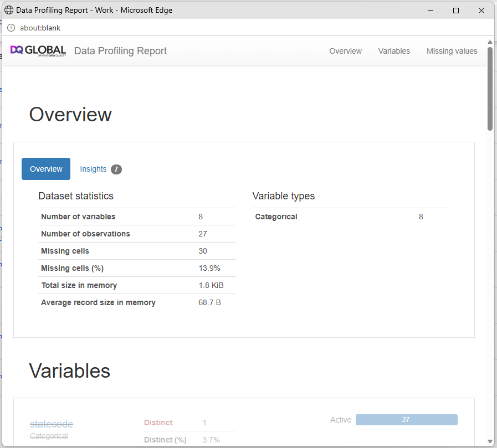The image size is (497, 448).
Task: Click the large 'Variables' section heading
Action: pyautogui.click(x=70, y=371)
